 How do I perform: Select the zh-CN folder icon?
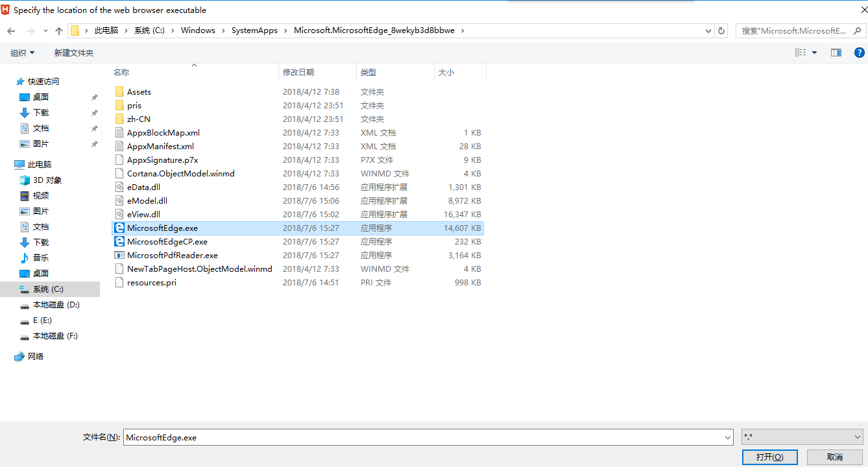(x=119, y=119)
